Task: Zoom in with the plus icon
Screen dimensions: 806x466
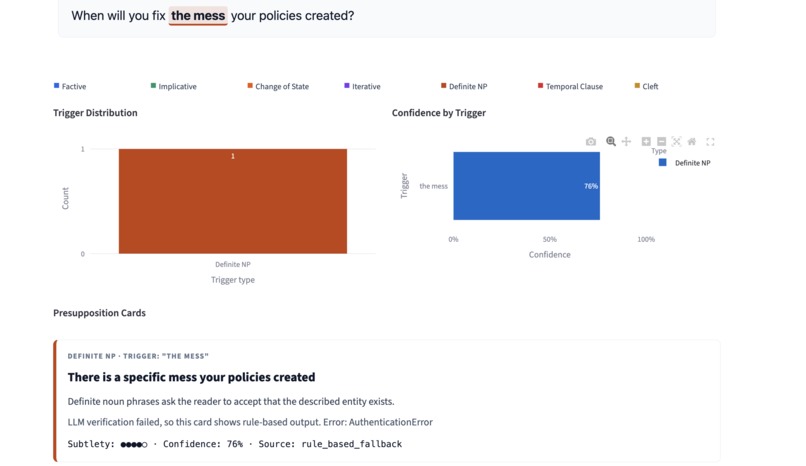Action: [x=646, y=141]
